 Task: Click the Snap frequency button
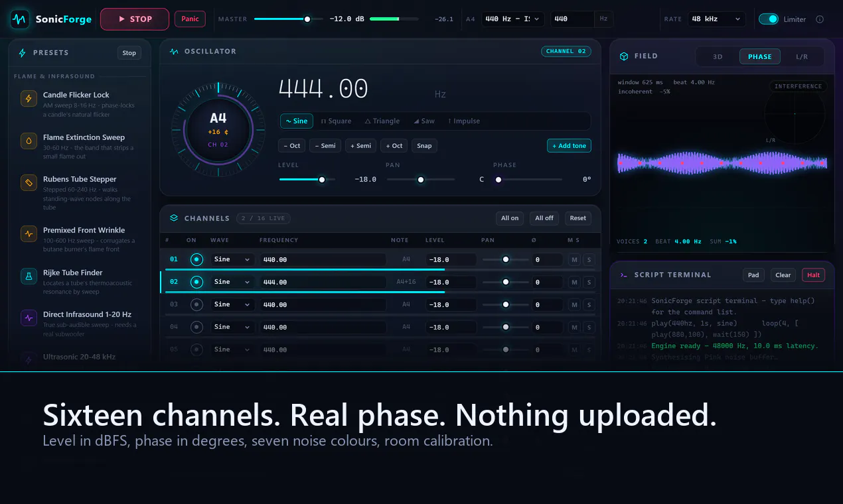click(x=424, y=146)
